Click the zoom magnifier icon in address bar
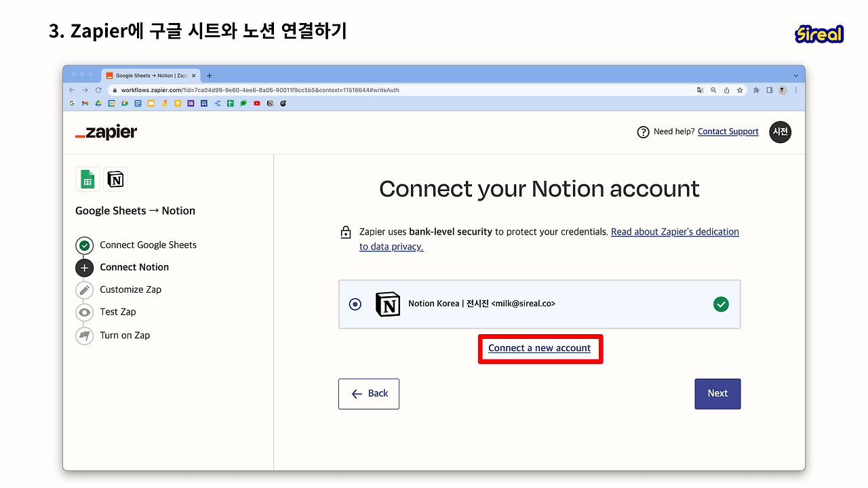This screenshot has height=488, width=868. coord(713,90)
